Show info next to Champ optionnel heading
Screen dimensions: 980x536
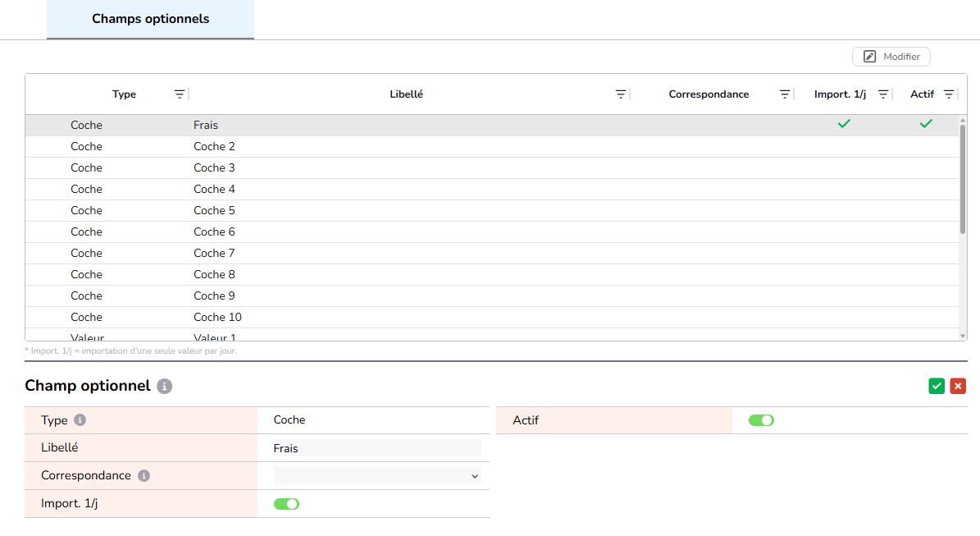tap(164, 387)
